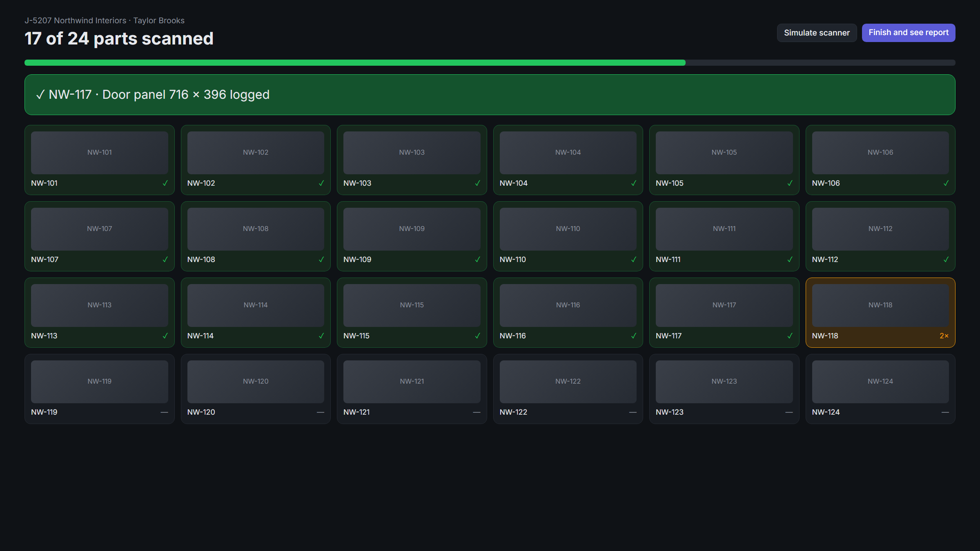Image resolution: width=980 pixels, height=551 pixels.
Task: Click the 17 of 24 parts scanned heading
Action: (x=119, y=39)
